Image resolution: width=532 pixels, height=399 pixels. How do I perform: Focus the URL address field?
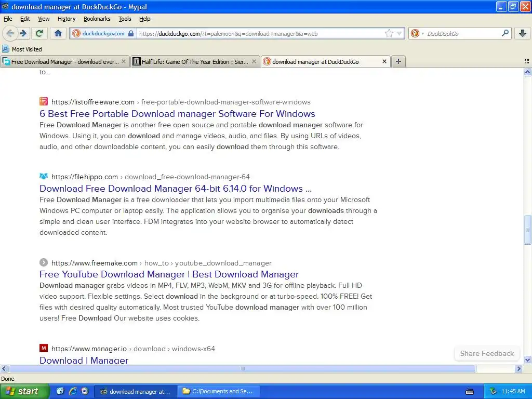(261, 34)
